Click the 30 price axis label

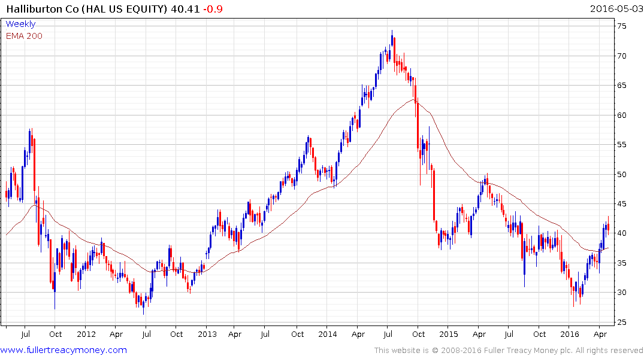click(x=621, y=293)
